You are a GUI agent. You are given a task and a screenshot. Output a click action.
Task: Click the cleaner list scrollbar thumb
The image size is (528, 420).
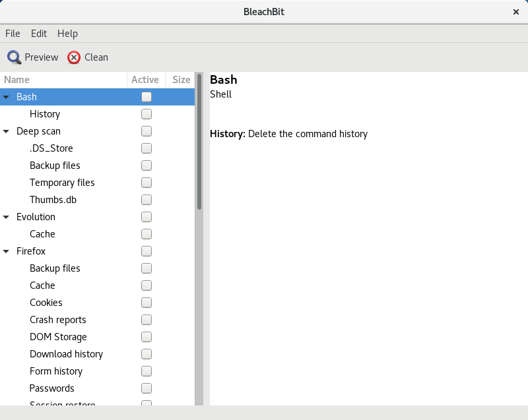(x=199, y=141)
